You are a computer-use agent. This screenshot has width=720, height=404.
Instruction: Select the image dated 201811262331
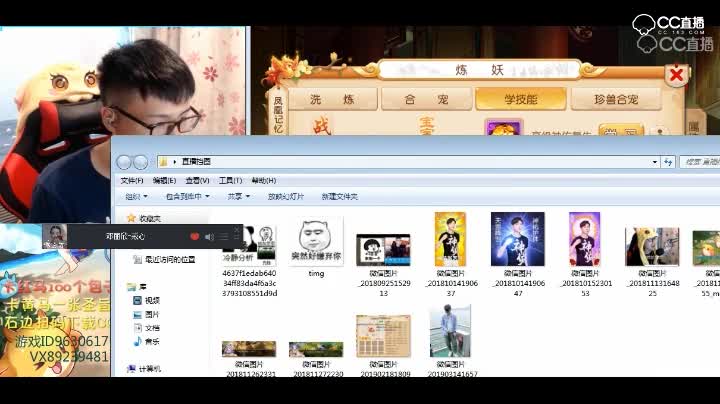click(249, 349)
